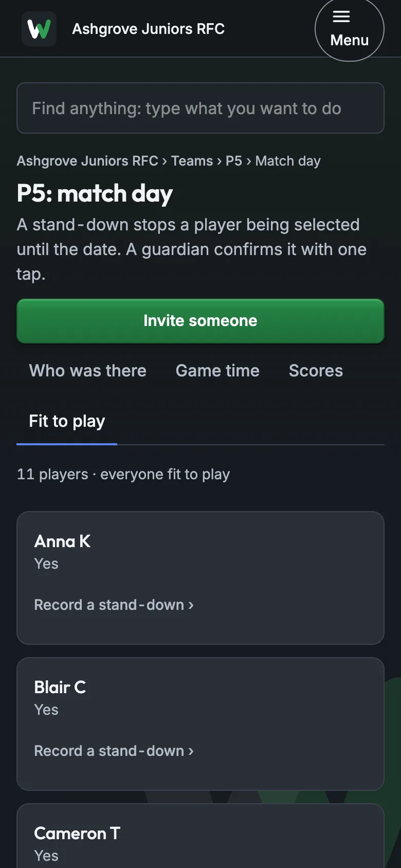Click the Invite someone button
The width and height of the screenshot is (401, 868).
200,321
